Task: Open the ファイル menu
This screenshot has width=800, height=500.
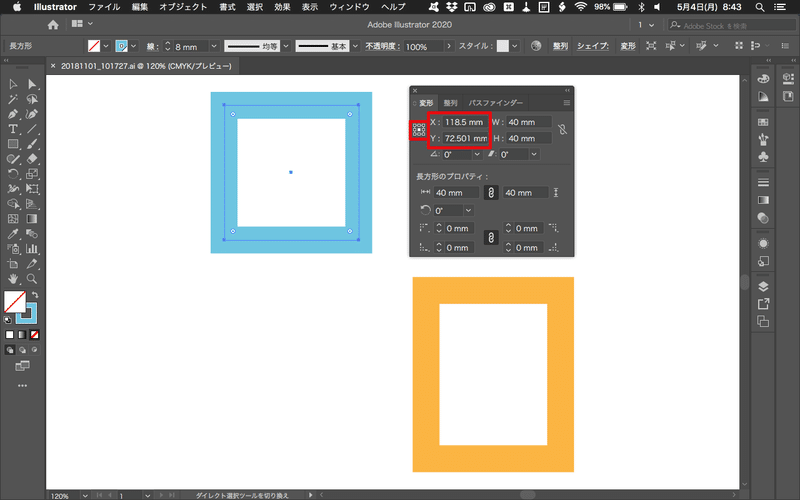Action: coord(104,7)
